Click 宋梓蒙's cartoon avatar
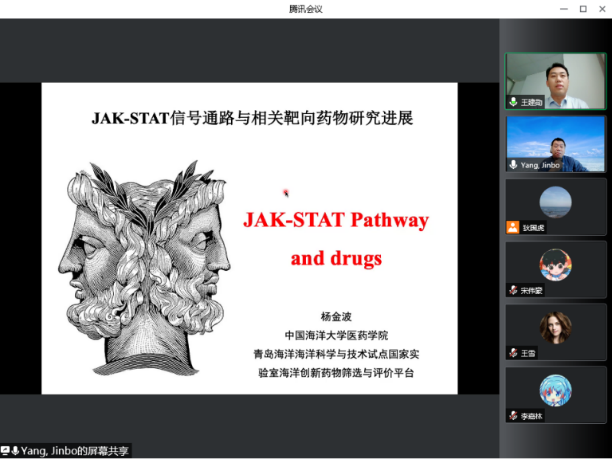Image resolution: width=612 pixels, height=459 pixels. pyautogui.click(x=555, y=266)
